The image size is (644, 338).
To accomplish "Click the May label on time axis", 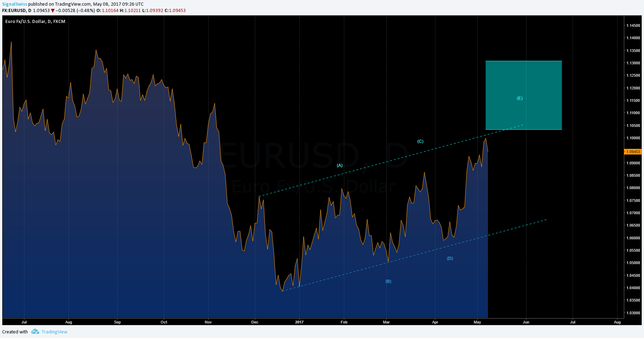I will tap(477, 322).
